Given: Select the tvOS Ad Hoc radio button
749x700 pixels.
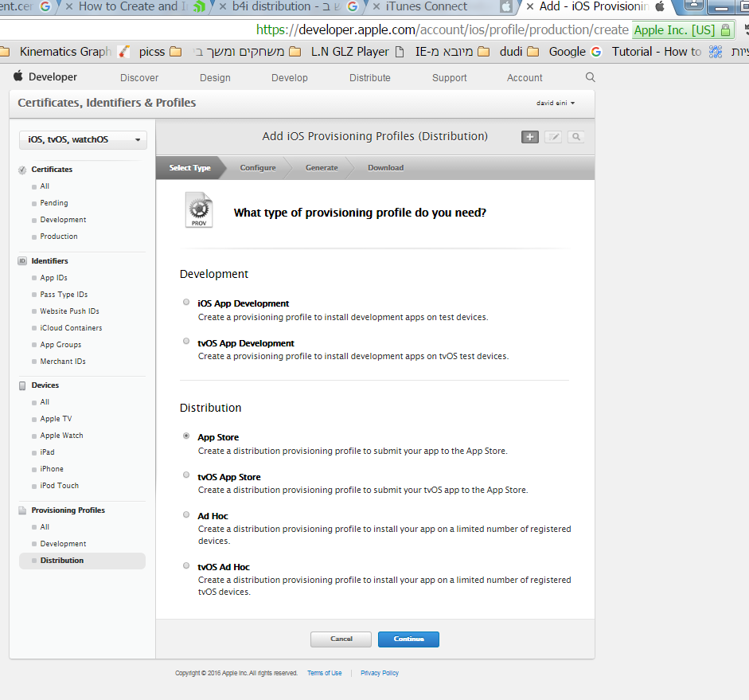Looking at the screenshot, I should [x=186, y=565].
